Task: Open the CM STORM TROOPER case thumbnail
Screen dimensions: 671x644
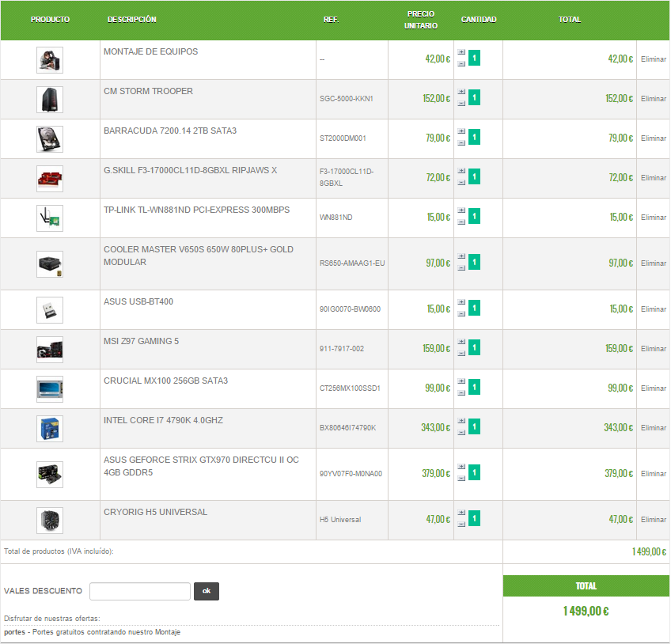Action: [x=50, y=99]
